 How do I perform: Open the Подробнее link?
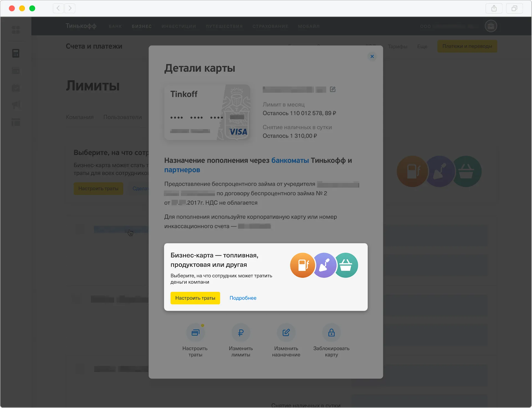click(x=243, y=298)
